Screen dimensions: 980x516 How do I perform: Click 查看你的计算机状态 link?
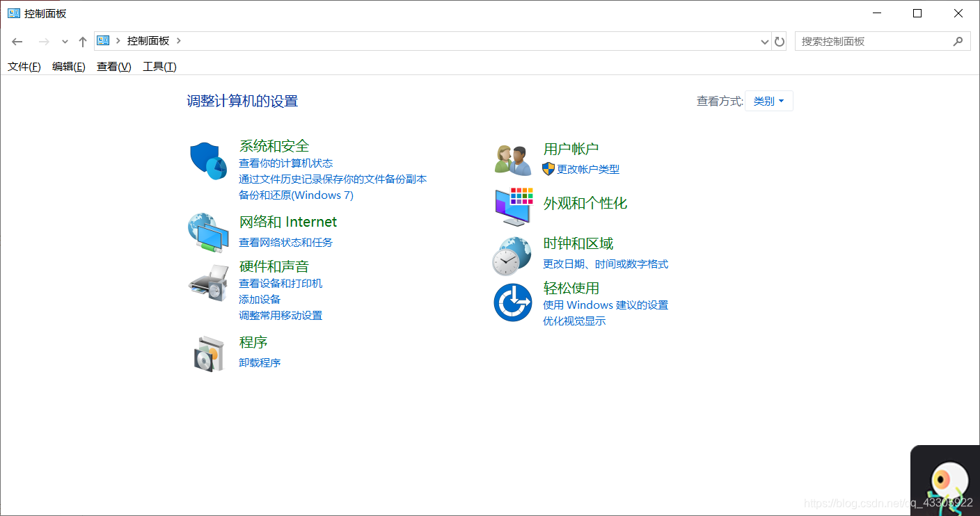(286, 163)
